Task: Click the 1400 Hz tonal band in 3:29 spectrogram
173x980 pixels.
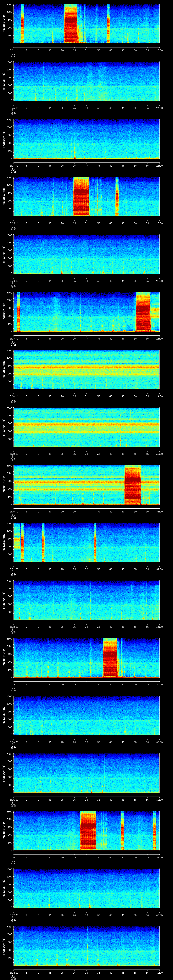Action: (86, 425)
